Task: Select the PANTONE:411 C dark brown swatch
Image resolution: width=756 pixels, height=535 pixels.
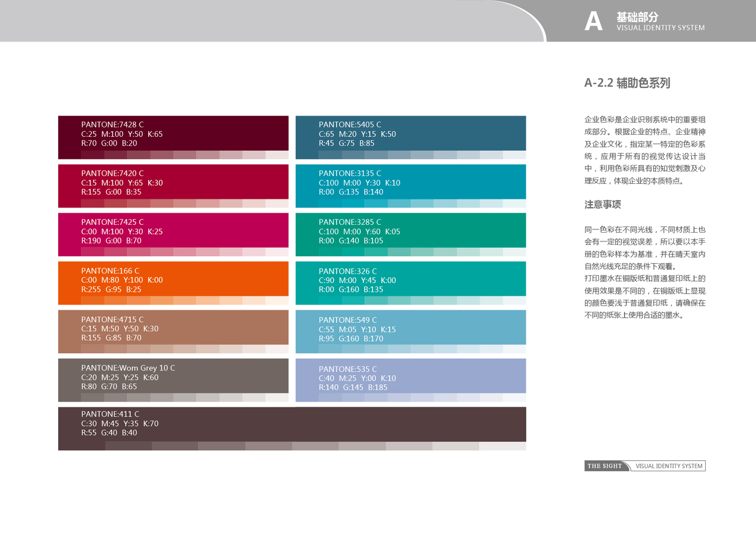Action: [292, 429]
